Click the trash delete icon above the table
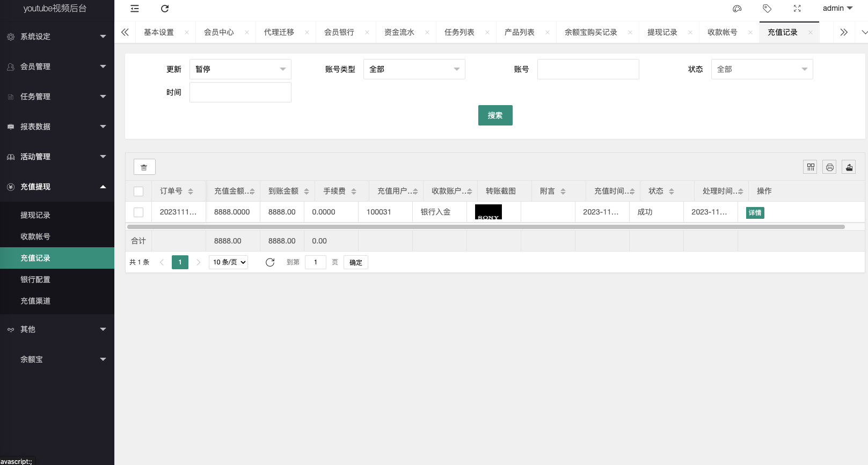 144,167
